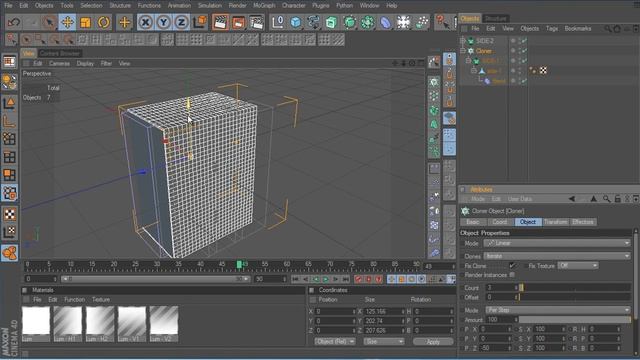Open the Character menu
The width and height of the screenshot is (640, 360).
tap(293, 5)
